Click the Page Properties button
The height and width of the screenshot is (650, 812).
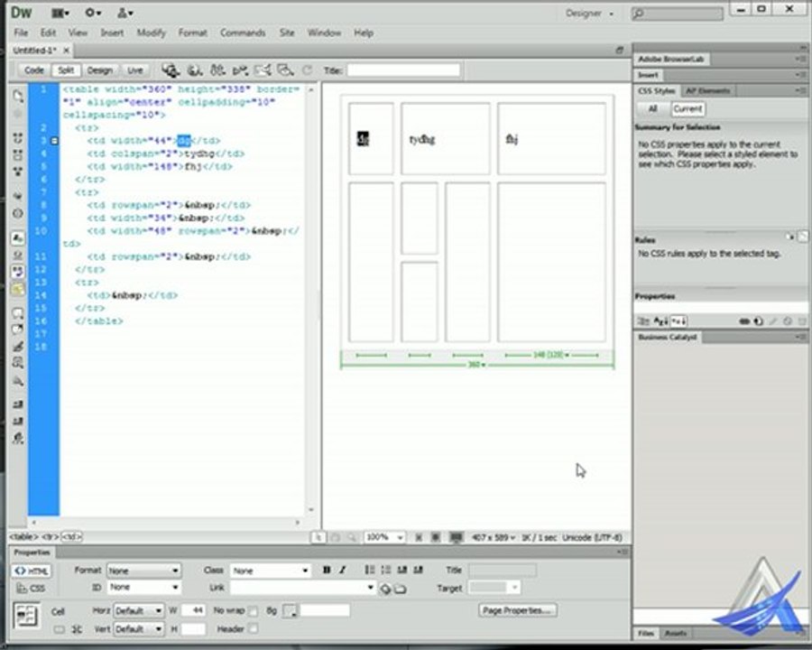[517, 610]
